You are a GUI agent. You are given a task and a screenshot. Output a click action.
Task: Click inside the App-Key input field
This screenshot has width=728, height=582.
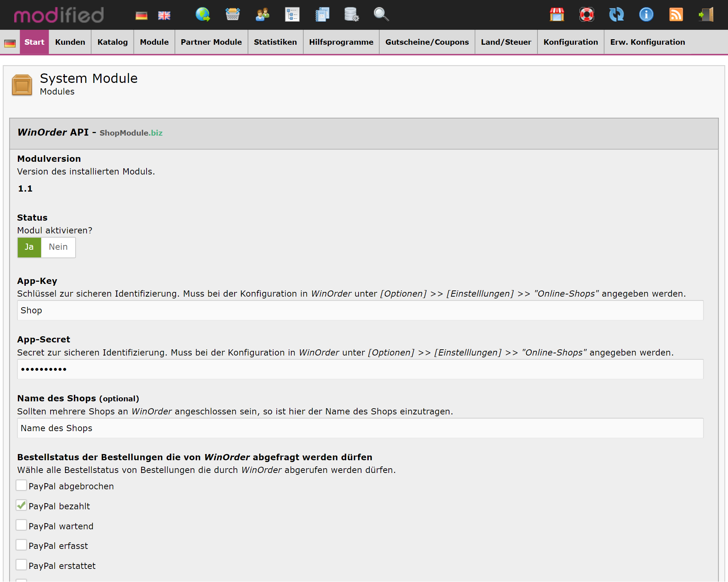182,310
